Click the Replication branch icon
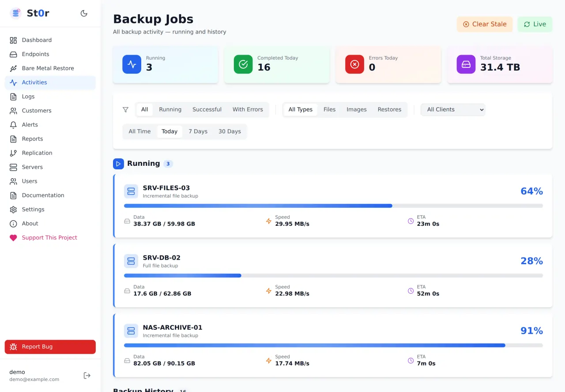The width and height of the screenshot is (565, 392). point(13,153)
